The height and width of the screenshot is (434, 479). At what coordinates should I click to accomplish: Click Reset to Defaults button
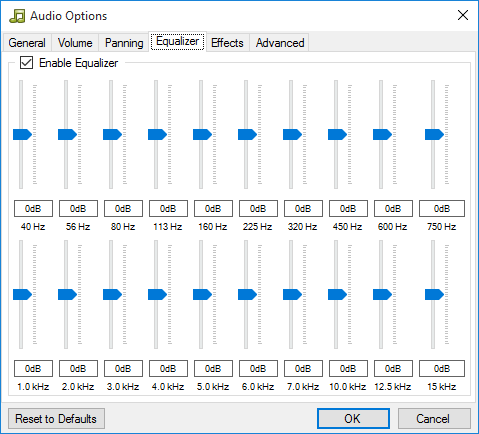56,419
